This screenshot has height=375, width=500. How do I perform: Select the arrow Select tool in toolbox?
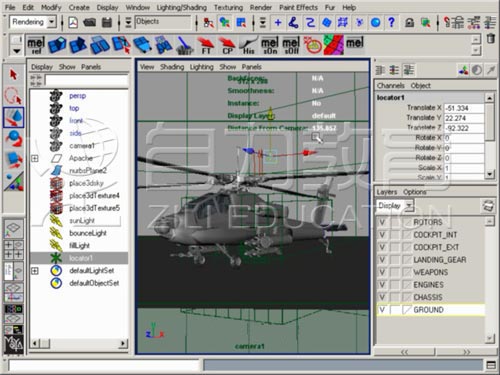[x=13, y=75]
